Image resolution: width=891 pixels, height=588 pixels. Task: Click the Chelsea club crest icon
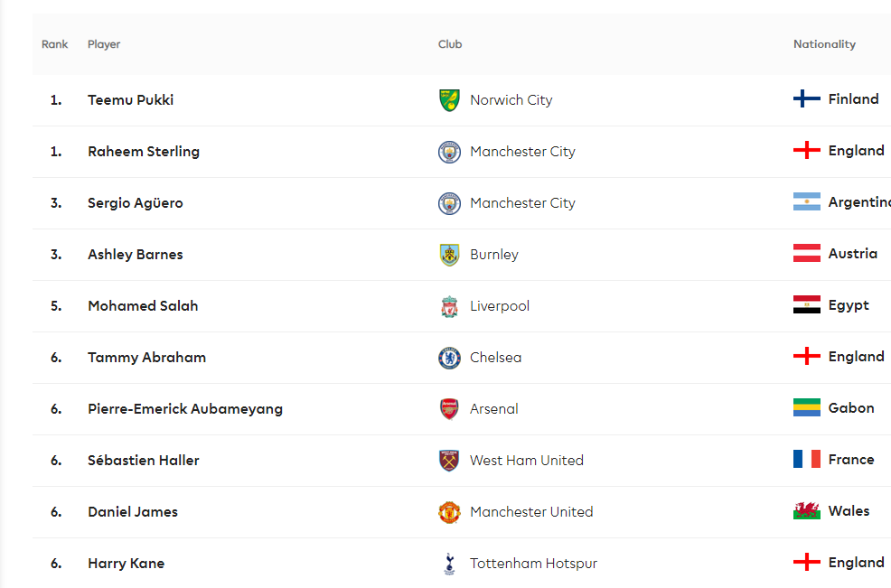coord(449,358)
